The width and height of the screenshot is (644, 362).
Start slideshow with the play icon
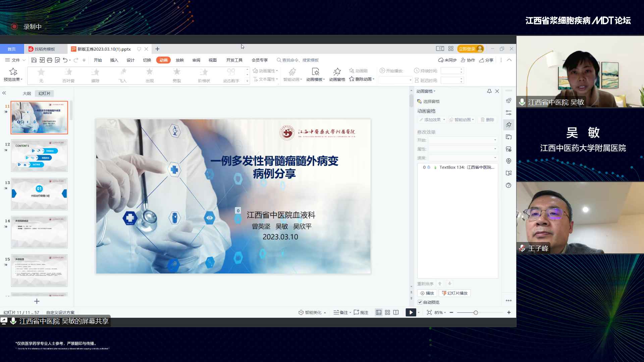[x=411, y=312]
